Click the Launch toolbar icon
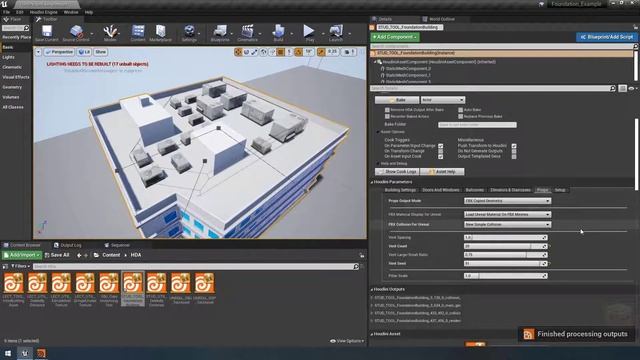The width and height of the screenshot is (640, 360). pyautogui.click(x=336, y=31)
